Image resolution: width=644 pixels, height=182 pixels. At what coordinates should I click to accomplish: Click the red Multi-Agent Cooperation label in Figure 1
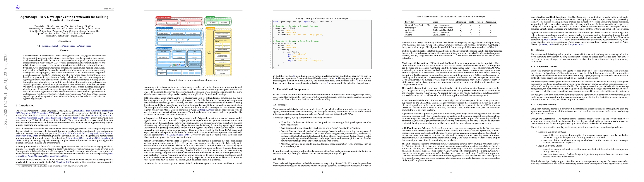(164, 17)
